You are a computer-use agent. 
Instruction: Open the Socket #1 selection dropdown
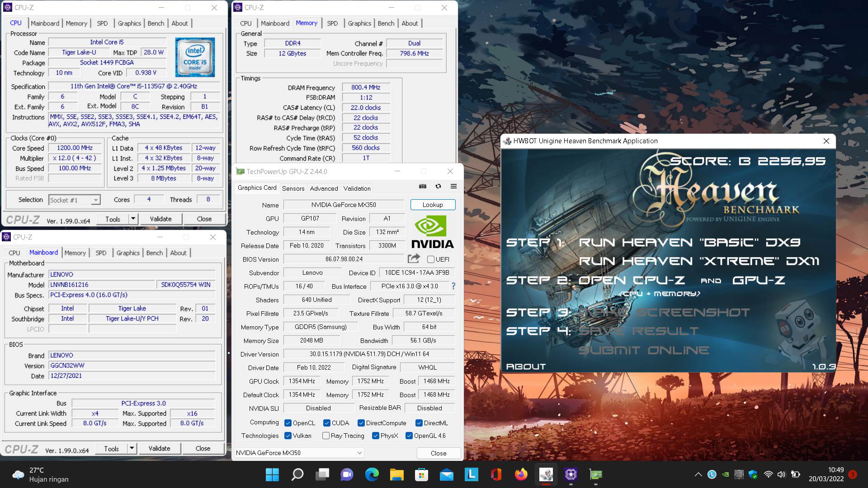pyautogui.click(x=74, y=200)
